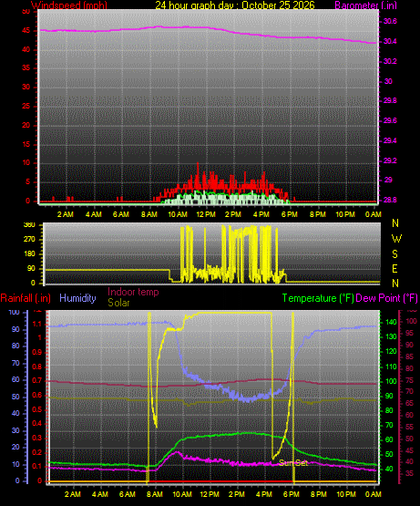This screenshot has height=506, width=420.
Task: Select the 75 value on dew point axis
Action: point(409,380)
